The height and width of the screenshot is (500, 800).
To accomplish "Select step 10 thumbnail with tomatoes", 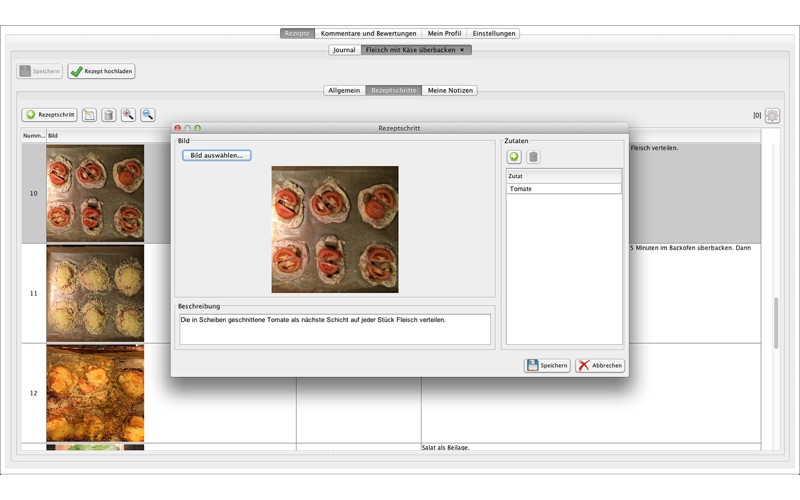I will [x=95, y=193].
